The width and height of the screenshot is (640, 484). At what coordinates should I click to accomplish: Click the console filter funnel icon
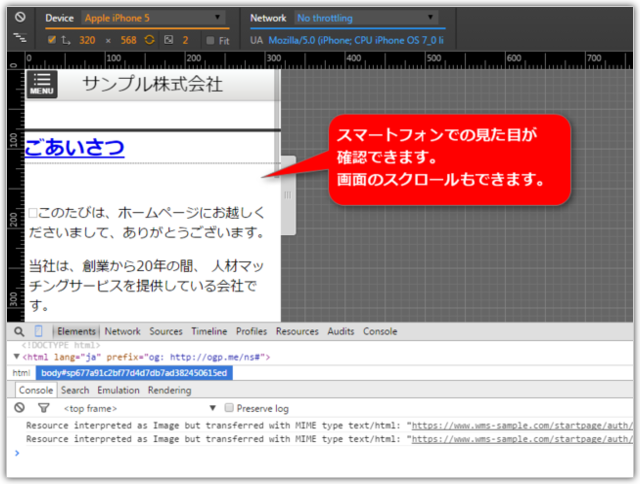pyautogui.click(x=43, y=408)
